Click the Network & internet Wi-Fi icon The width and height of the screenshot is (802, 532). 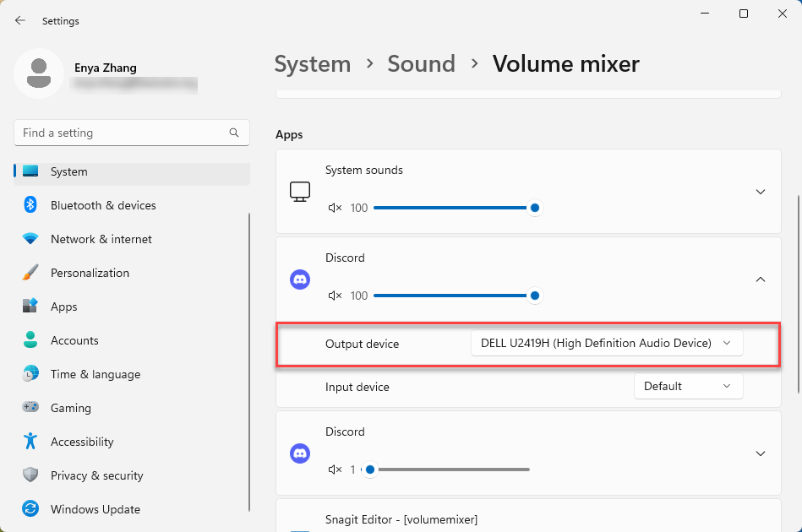30,239
